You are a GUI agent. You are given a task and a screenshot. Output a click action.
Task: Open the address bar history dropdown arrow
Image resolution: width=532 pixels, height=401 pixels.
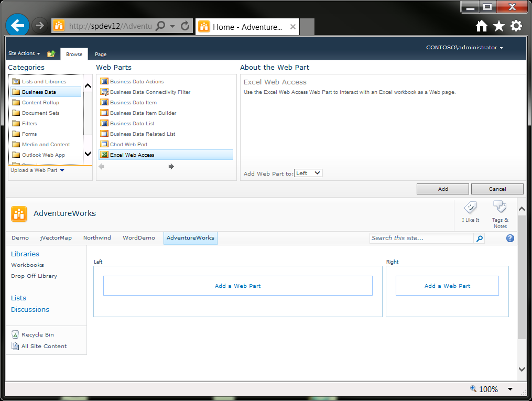172,26
